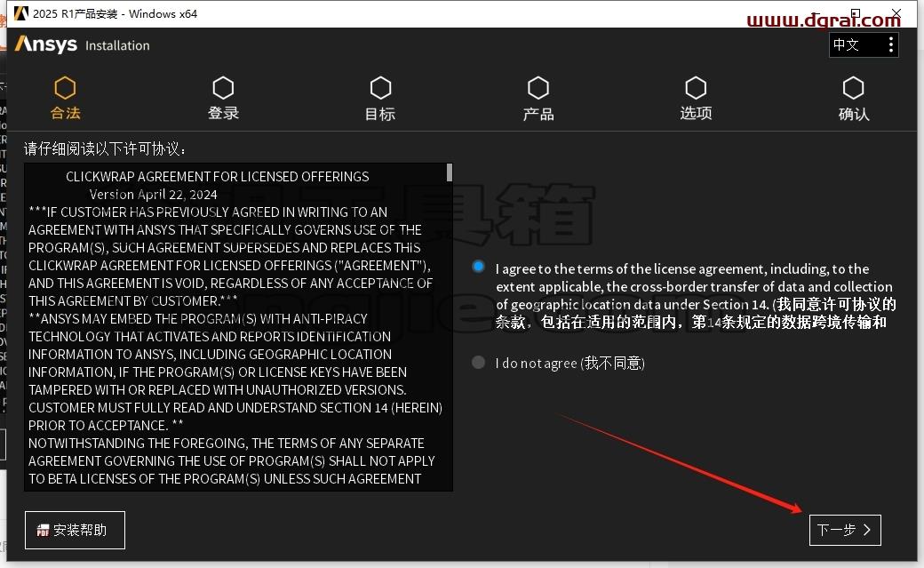Click 'Version April 22, 2024' text

pos(153,194)
